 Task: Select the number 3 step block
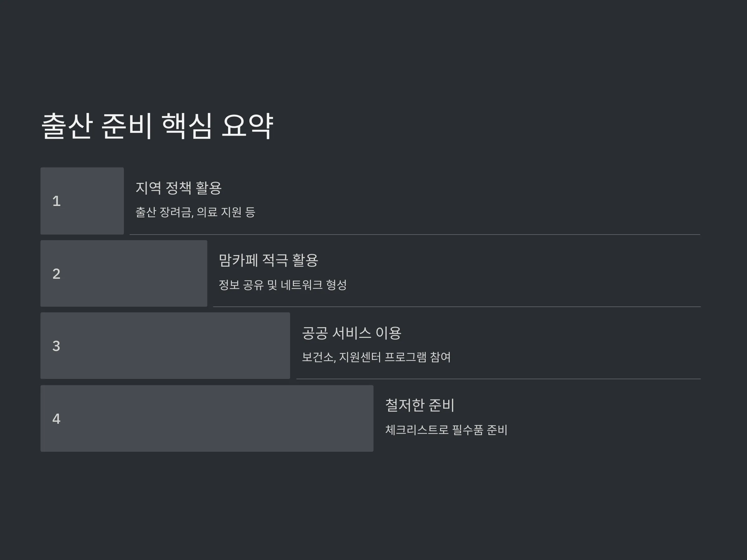tap(165, 346)
